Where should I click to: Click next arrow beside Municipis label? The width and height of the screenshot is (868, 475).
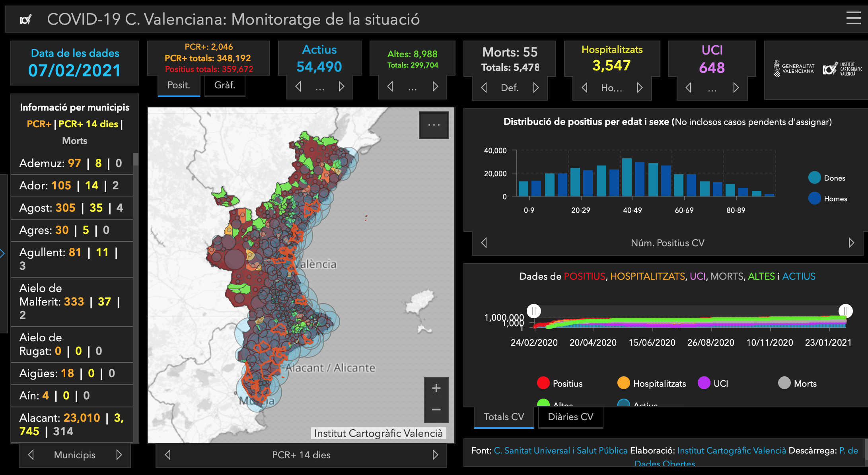pyautogui.click(x=119, y=455)
